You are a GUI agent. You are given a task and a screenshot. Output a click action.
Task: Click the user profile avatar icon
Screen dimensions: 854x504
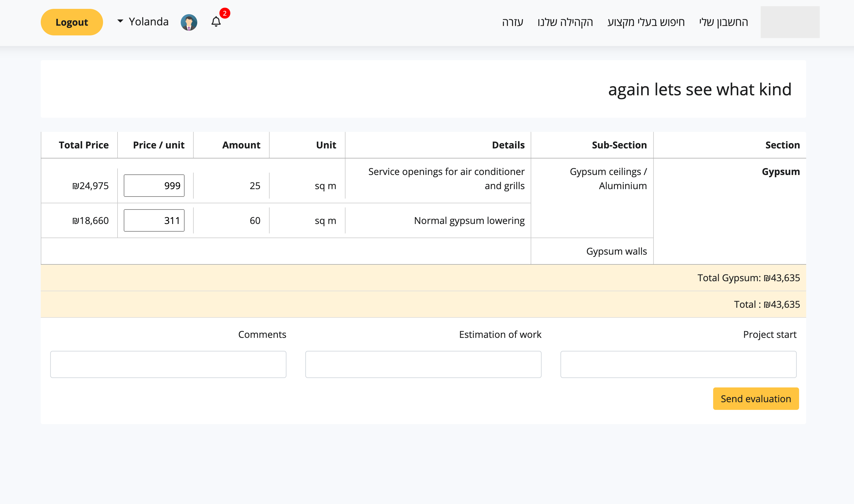point(189,22)
